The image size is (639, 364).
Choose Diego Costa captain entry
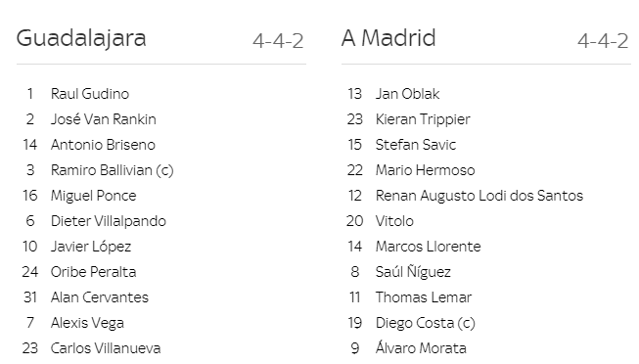tap(426, 323)
